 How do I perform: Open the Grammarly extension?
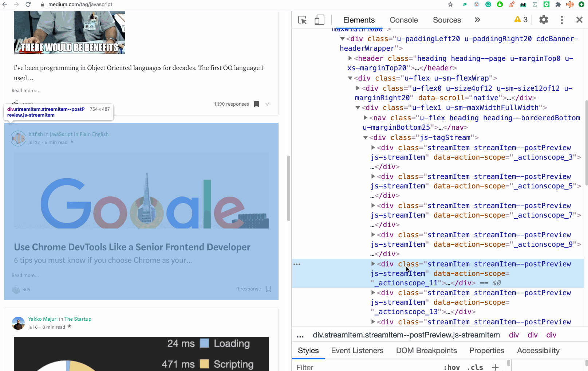coord(488,4)
